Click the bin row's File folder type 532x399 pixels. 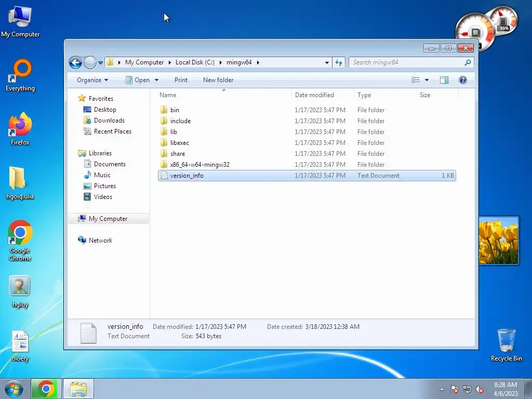point(371,110)
